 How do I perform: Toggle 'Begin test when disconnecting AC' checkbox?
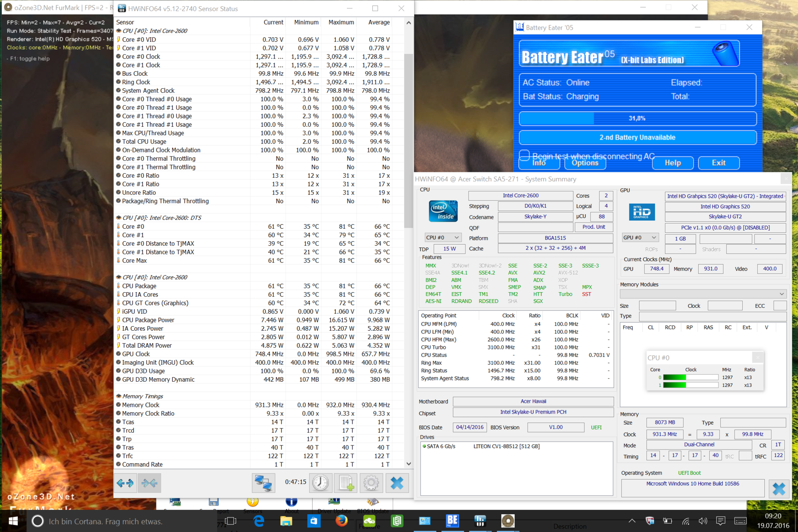[x=524, y=156]
